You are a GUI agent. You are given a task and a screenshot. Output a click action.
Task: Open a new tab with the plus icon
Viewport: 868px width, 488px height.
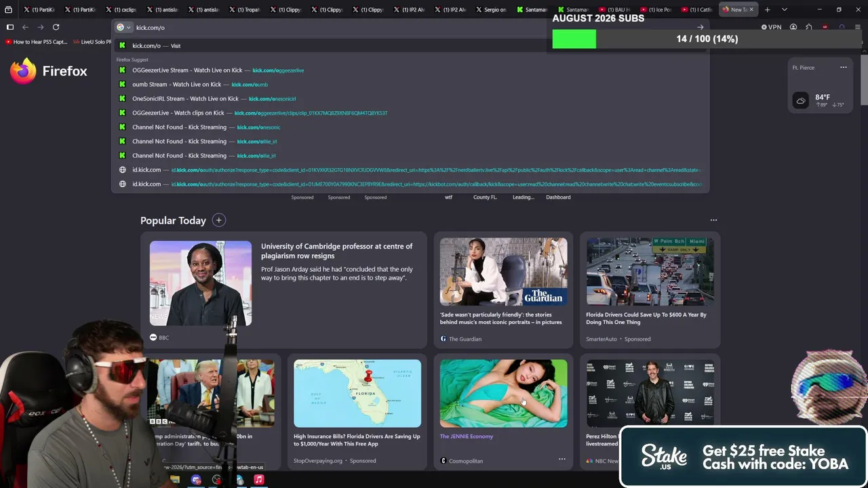click(767, 9)
